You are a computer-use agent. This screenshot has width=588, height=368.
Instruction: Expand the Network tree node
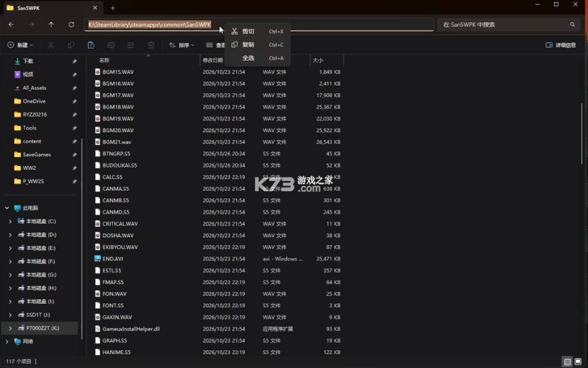(7, 341)
